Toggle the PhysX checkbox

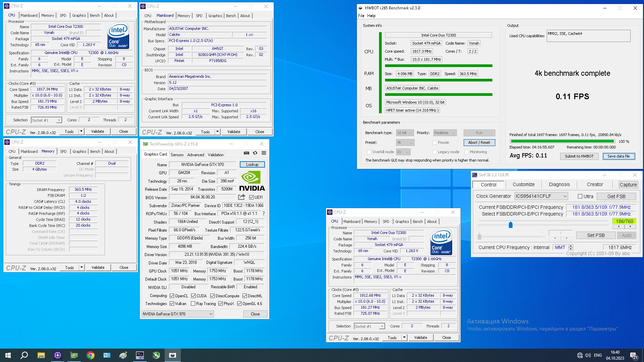coord(220,304)
